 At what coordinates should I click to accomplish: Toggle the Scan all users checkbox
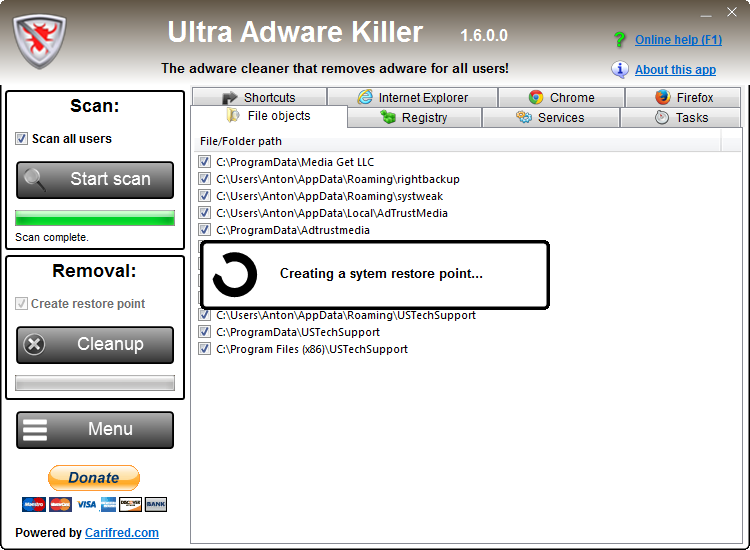tap(21, 139)
